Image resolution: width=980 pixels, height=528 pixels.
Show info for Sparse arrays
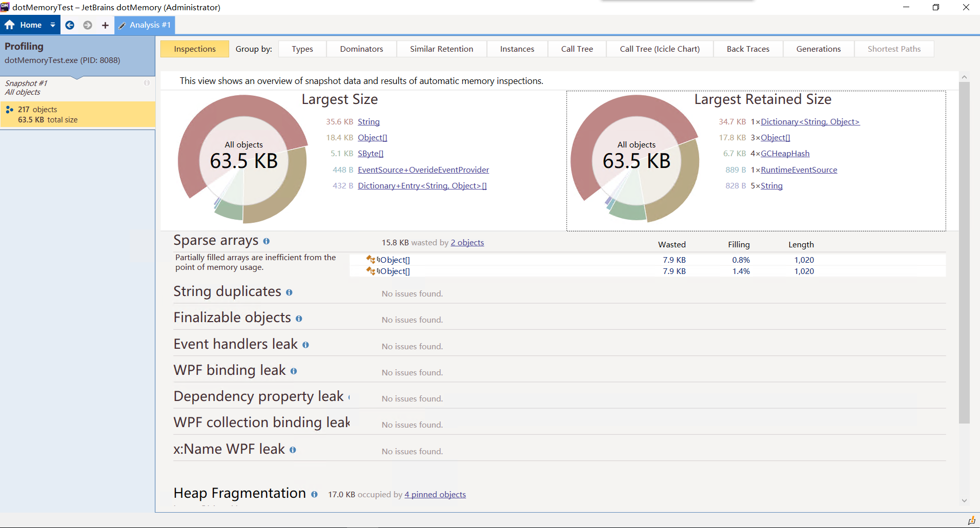point(267,241)
